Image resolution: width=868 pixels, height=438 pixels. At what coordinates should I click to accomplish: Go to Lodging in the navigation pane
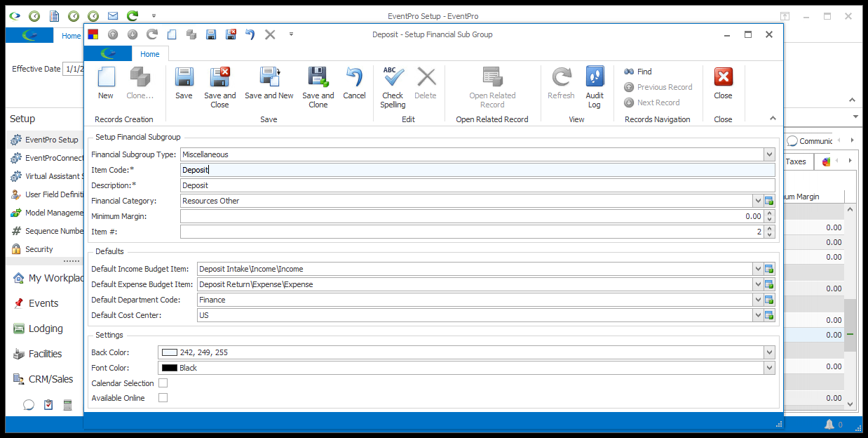click(x=45, y=328)
